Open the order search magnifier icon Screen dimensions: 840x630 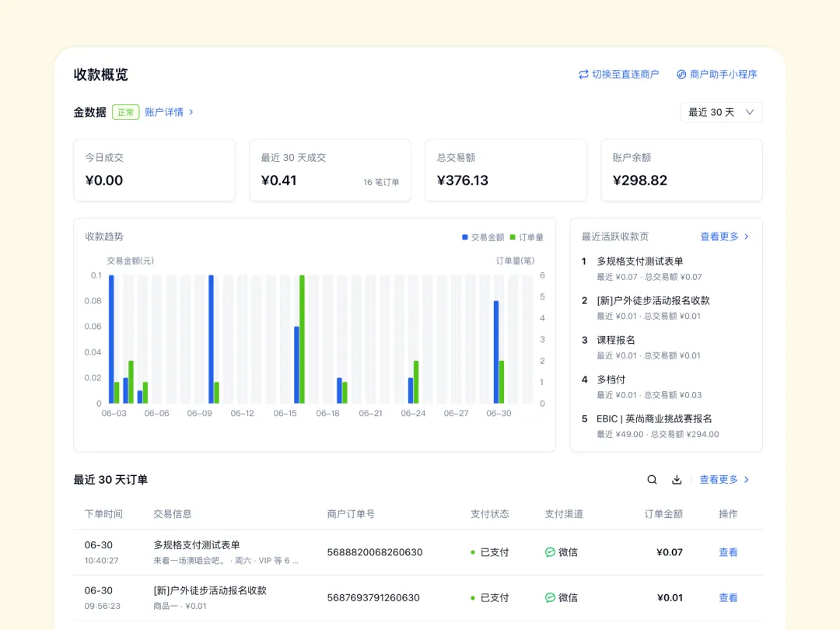[x=652, y=479]
